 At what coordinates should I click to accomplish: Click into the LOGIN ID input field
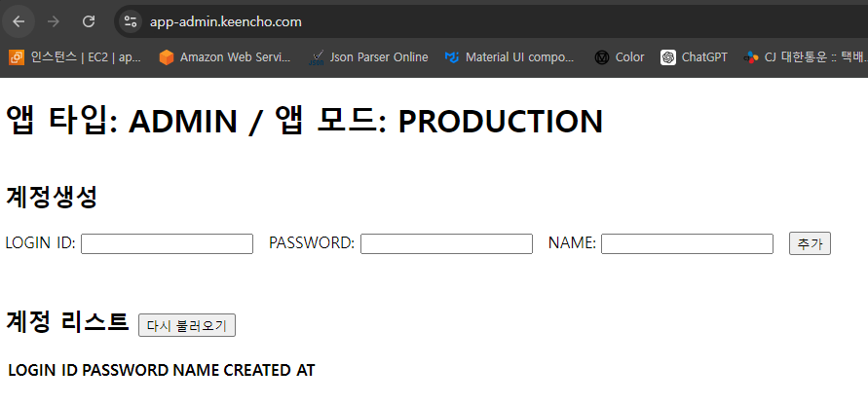[x=167, y=243]
